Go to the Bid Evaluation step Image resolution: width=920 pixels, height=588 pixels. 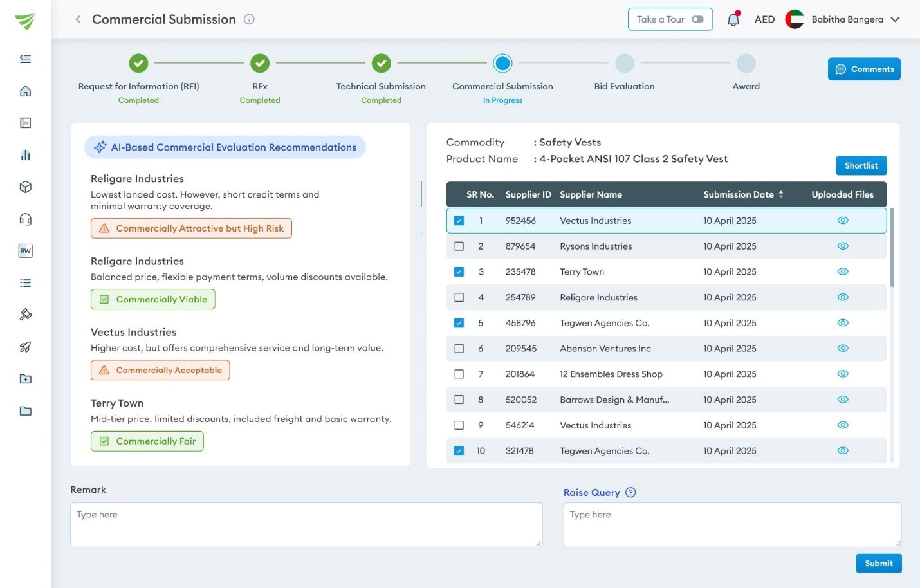click(625, 63)
